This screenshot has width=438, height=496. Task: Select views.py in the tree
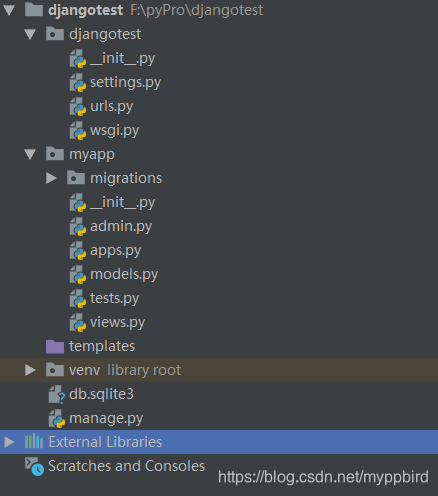pyautogui.click(x=118, y=323)
